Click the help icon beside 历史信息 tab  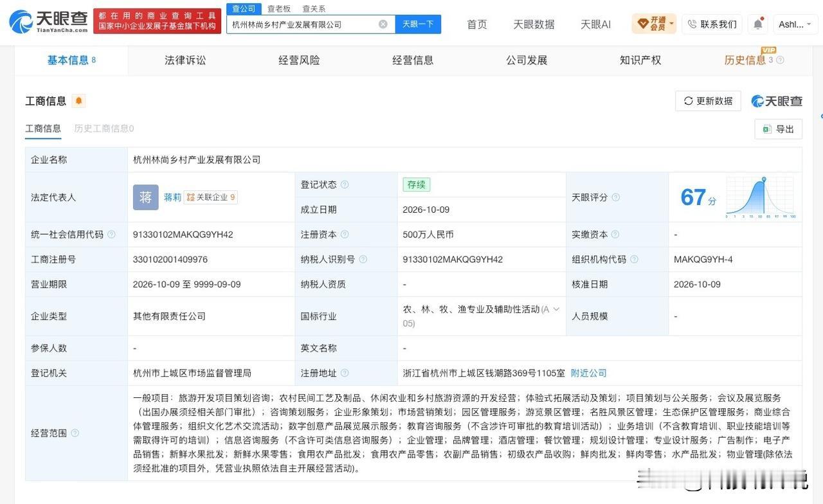tap(781, 60)
